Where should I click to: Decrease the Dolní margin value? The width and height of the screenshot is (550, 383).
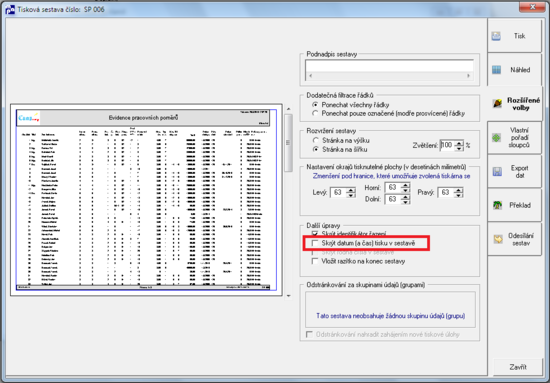[x=405, y=202]
